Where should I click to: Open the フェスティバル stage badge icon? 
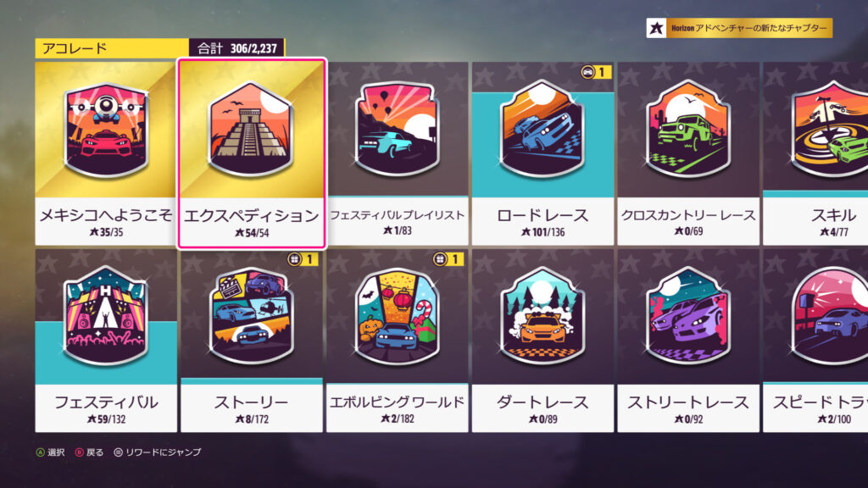tap(106, 316)
